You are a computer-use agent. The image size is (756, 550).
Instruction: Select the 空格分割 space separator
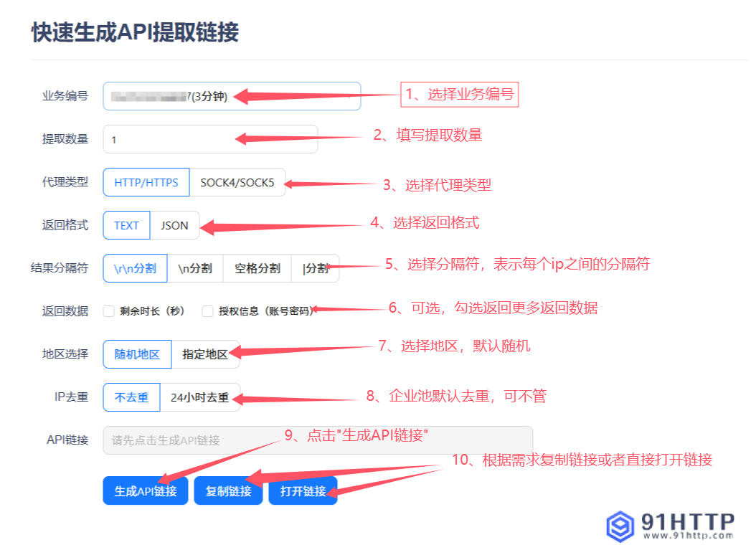(256, 267)
